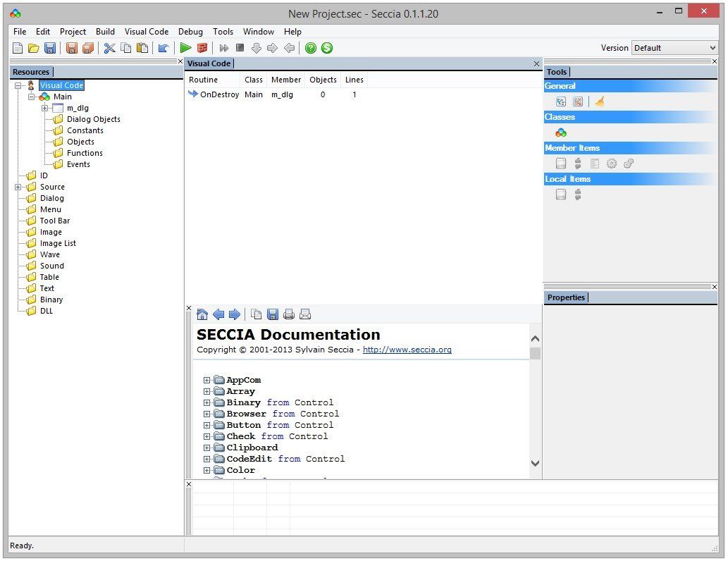Viewport: 728px width, 561px height.
Task: Open the Help menu
Action: [x=292, y=32]
